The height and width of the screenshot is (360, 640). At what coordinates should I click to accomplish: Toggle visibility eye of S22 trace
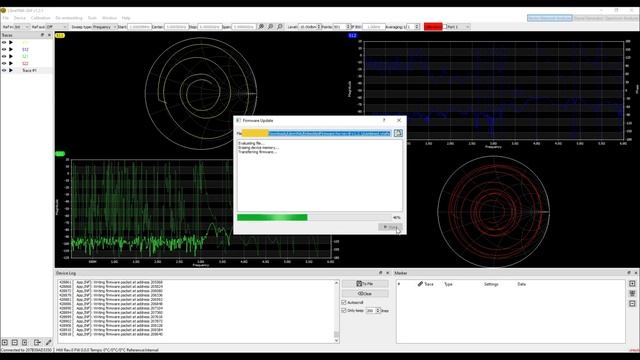[4, 63]
